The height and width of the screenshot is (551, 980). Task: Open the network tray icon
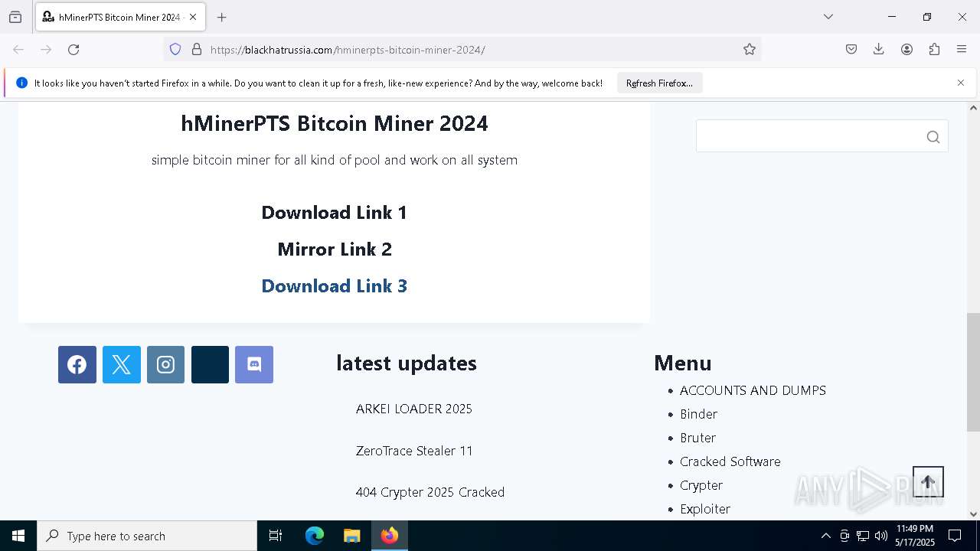click(x=863, y=536)
